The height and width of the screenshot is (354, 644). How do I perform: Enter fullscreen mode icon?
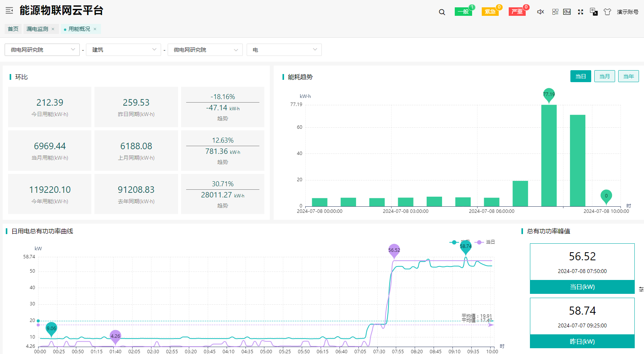point(580,12)
